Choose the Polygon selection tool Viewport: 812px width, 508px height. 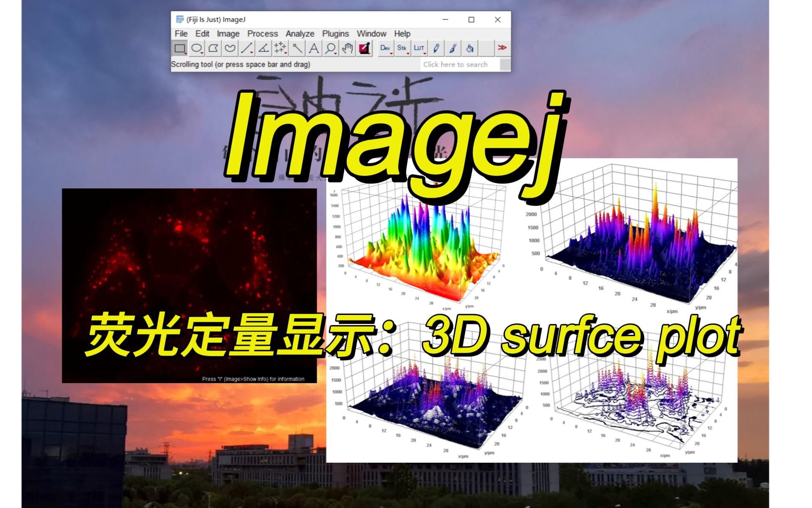click(213, 48)
